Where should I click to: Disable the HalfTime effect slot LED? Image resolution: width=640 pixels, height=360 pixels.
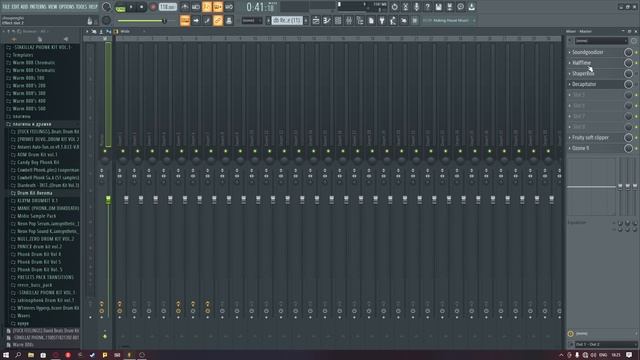click(x=636, y=63)
